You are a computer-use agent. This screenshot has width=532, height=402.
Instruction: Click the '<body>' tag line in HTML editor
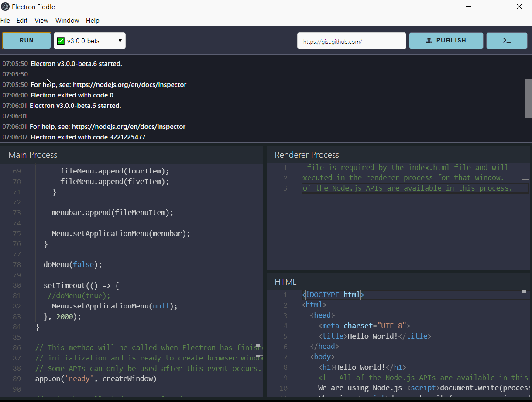[323, 357]
